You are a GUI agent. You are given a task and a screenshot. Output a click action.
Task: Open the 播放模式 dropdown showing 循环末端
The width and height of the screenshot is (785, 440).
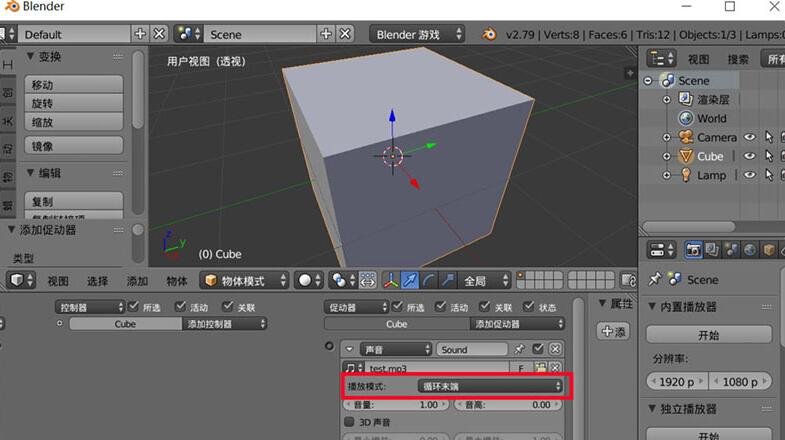tap(489, 385)
